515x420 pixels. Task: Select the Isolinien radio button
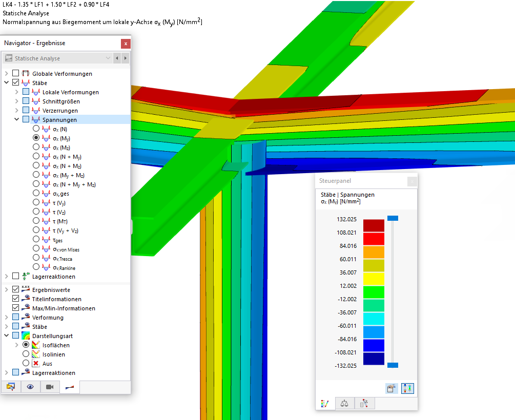(x=26, y=353)
